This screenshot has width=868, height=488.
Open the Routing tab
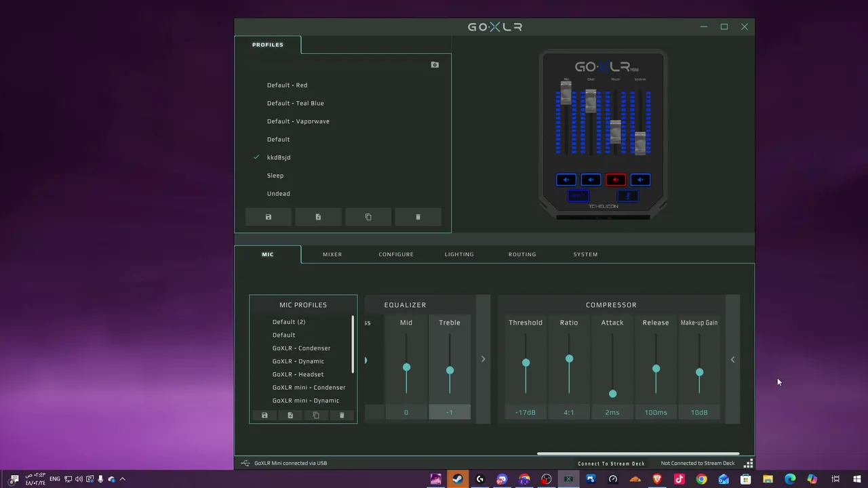pyautogui.click(x=522, y=254)
